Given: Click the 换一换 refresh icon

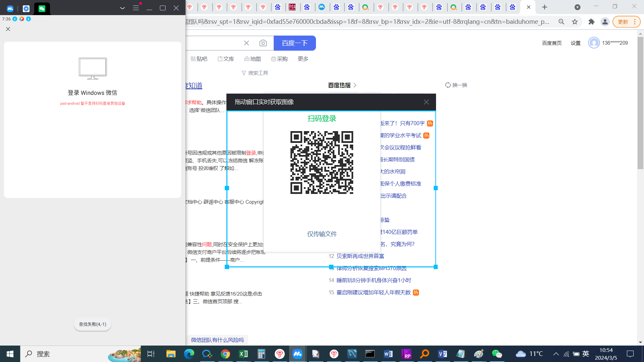Looking at the screenshot, I should pos(448,85).
